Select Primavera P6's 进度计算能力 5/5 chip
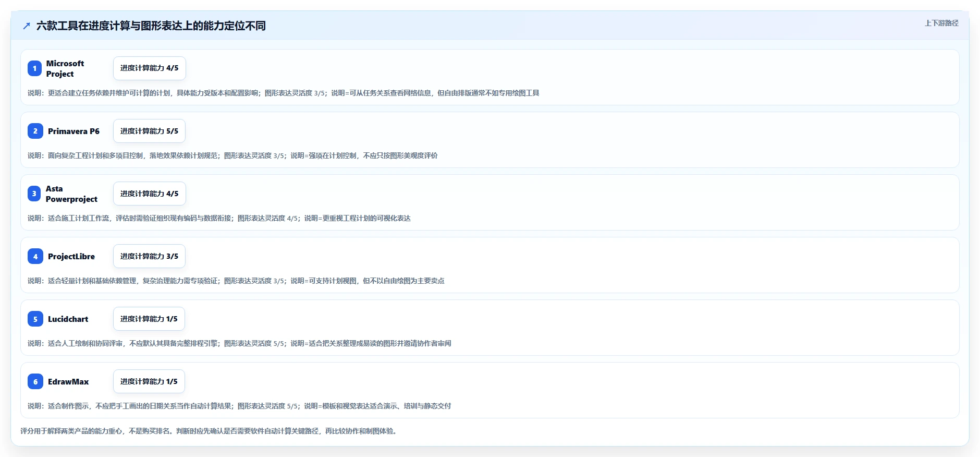The image size is (980, 457). 150,131
